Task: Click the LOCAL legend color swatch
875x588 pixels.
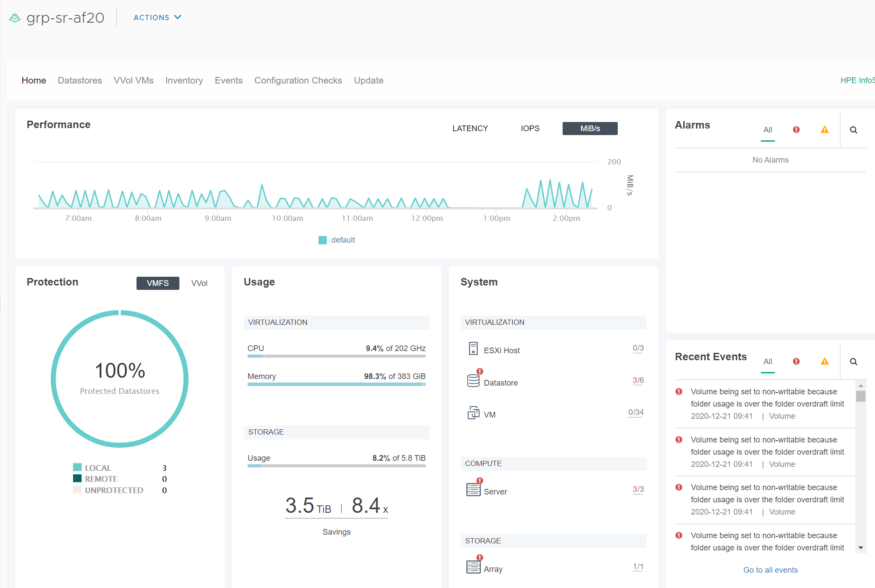Action: (x=77, y=467)
